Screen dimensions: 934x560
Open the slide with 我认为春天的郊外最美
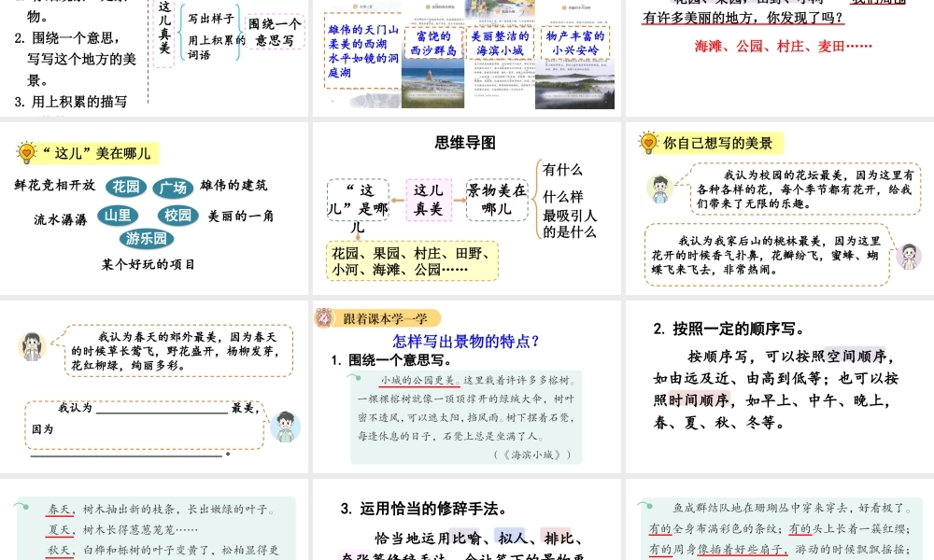(x=154, y=386)
